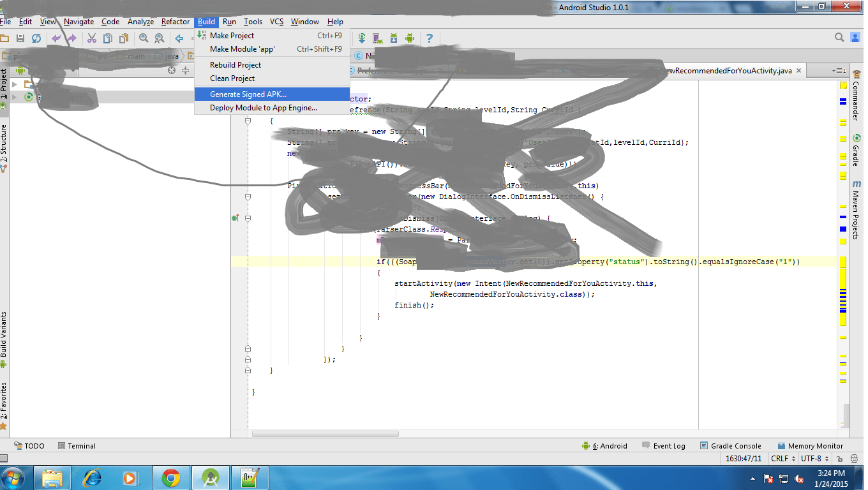
Task: Choose Make Module 'app' menu item
Action: click(x=272, y=49)
